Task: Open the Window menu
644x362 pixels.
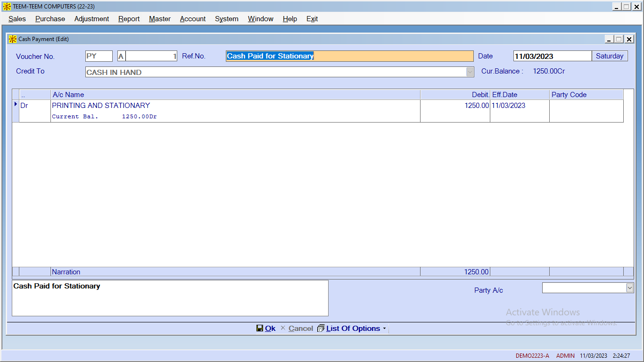Action: pyautogui.click(x=261, y=19)
